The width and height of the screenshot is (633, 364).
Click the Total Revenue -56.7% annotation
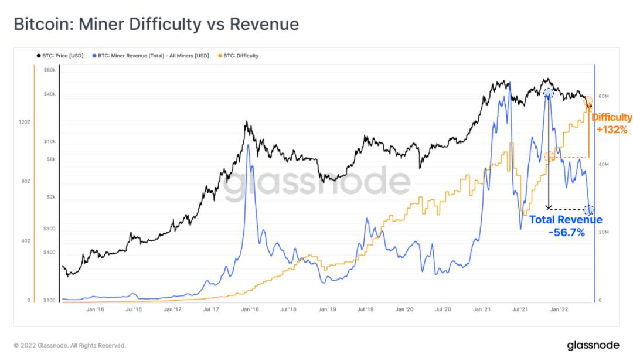point(566,226)
